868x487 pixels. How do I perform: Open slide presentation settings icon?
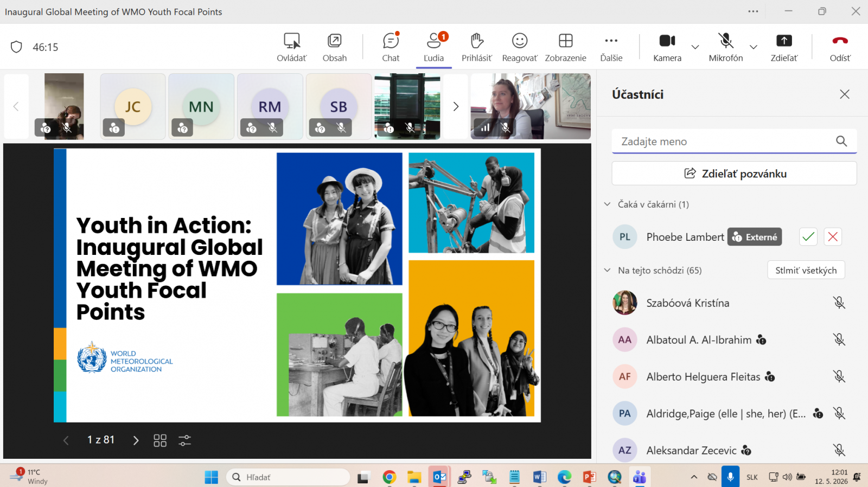pyautogui.click(x=185, y=440)
